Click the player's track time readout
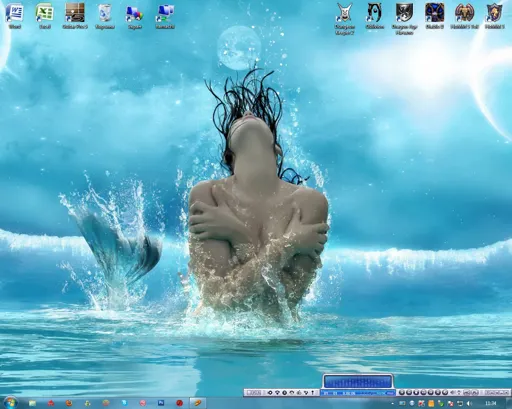 349,393
